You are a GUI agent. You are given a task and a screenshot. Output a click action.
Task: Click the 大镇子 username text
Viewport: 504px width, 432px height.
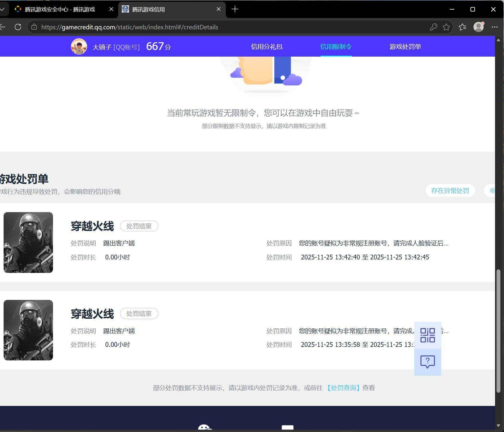coord(102,47)
